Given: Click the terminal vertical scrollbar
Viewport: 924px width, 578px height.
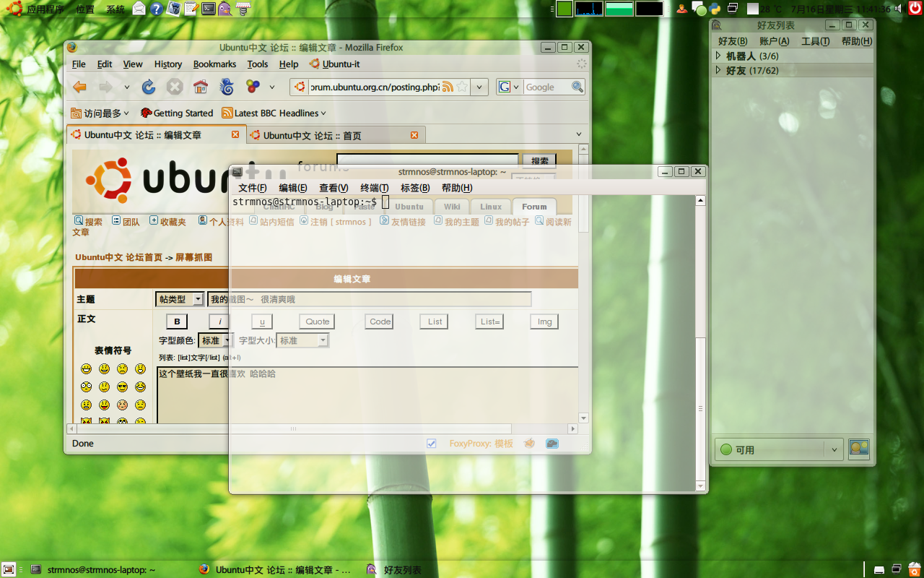Looking at the screenshot, I should click(x=700, y=344).
